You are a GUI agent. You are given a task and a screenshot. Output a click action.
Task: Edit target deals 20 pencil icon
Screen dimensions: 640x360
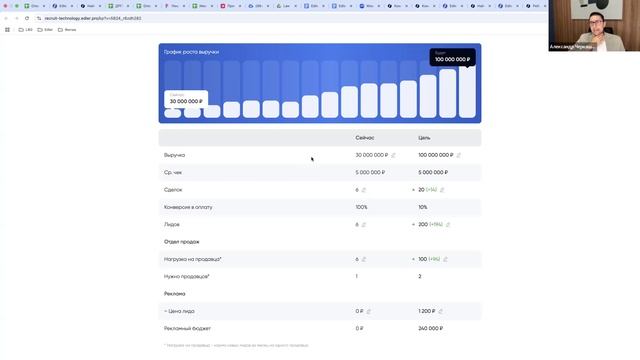click(x=442, y=190)
